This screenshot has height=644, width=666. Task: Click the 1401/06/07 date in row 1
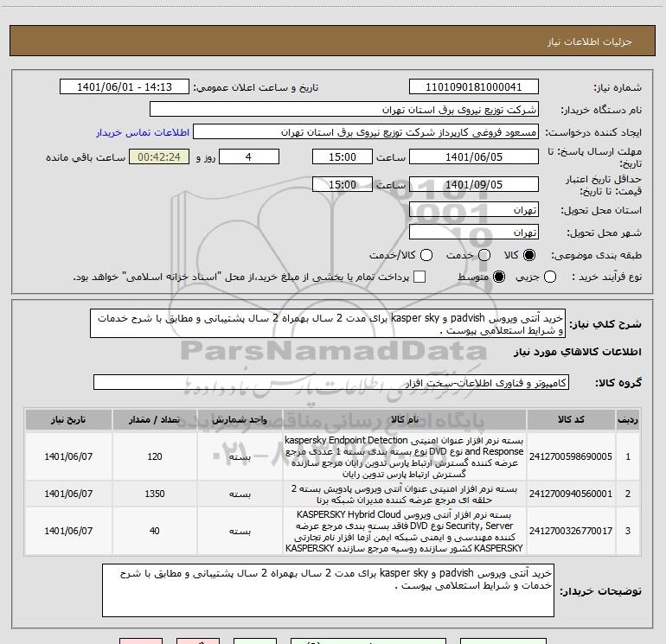click(68, 456)
